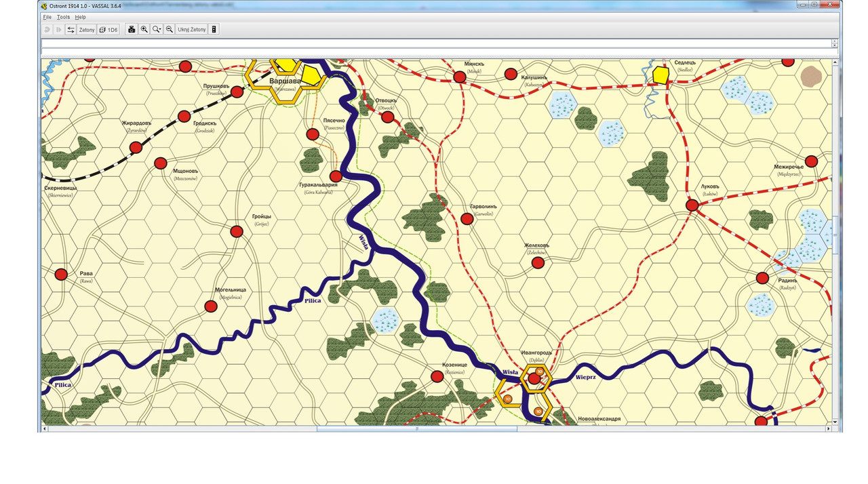The height and width of the screenshot is (484, 868).
Task: Click the Ukryj Żetony button
Action: (192, 30)
